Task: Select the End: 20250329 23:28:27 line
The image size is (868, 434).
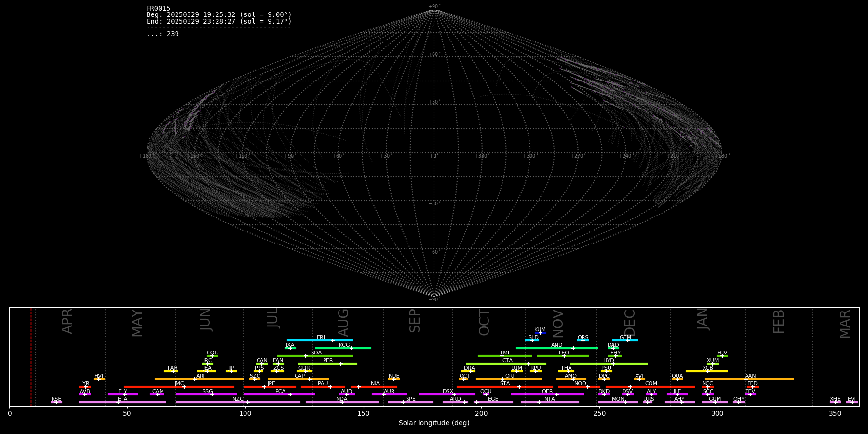Action: [x=219, y=21]
